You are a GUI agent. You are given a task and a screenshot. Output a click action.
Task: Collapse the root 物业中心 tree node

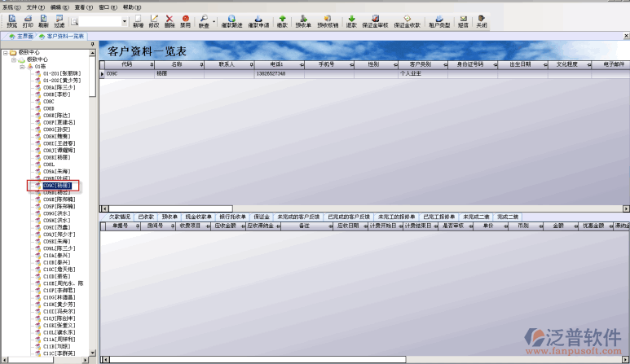[5, 53]
